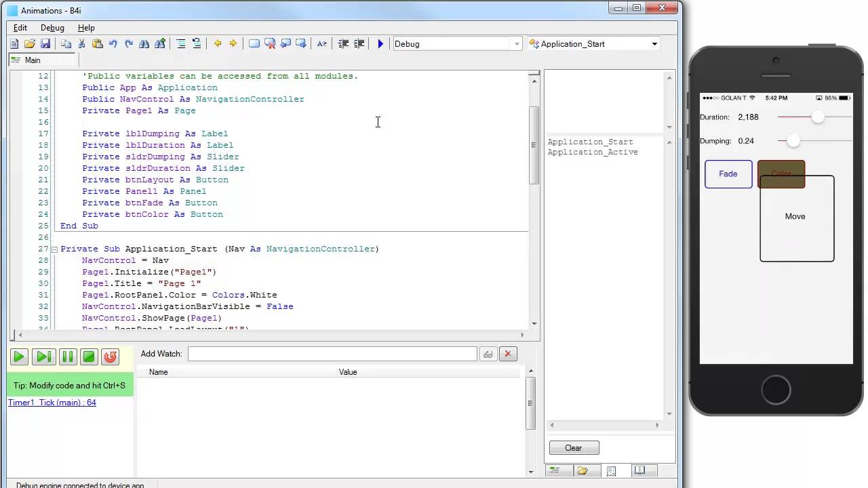This screenshot has width=868, height=488.
Task: Open the Find and Replace binoculars icon
Action: pos(160,43)
